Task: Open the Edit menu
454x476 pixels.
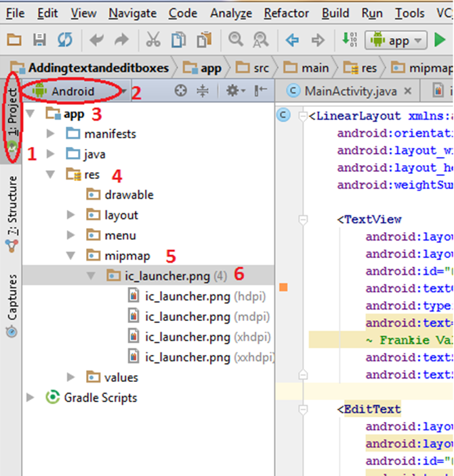Action: (x=47, y=14)
